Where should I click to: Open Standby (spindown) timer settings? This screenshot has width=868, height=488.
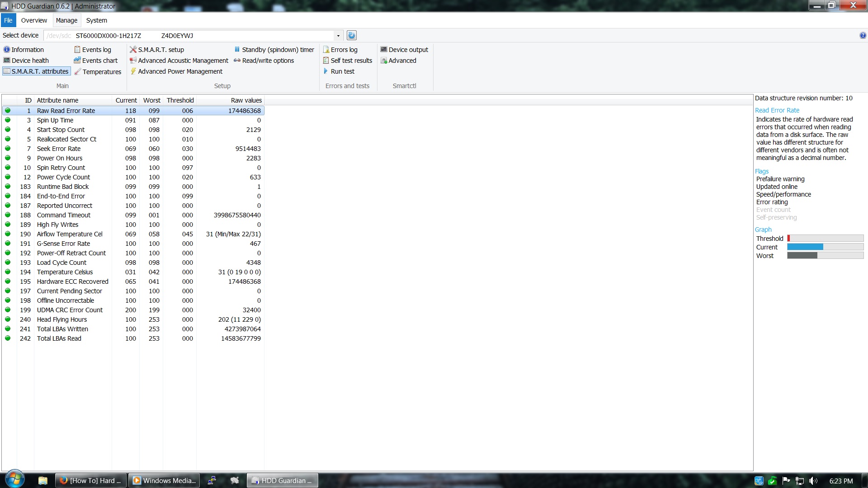(274, 50)
